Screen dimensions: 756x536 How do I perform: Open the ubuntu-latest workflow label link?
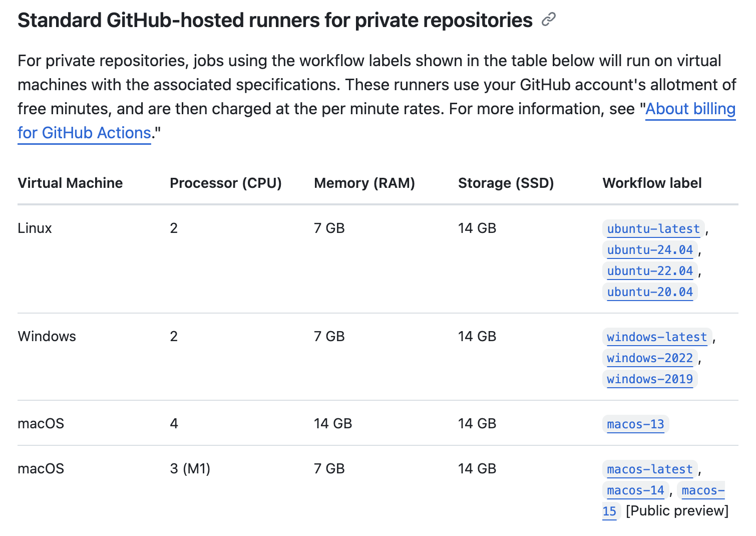point(653,229)
